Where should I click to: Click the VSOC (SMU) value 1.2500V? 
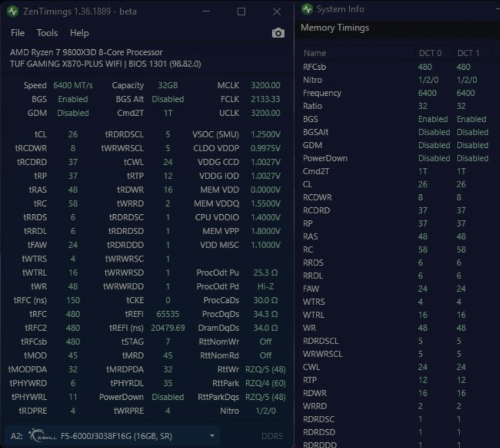266,135
